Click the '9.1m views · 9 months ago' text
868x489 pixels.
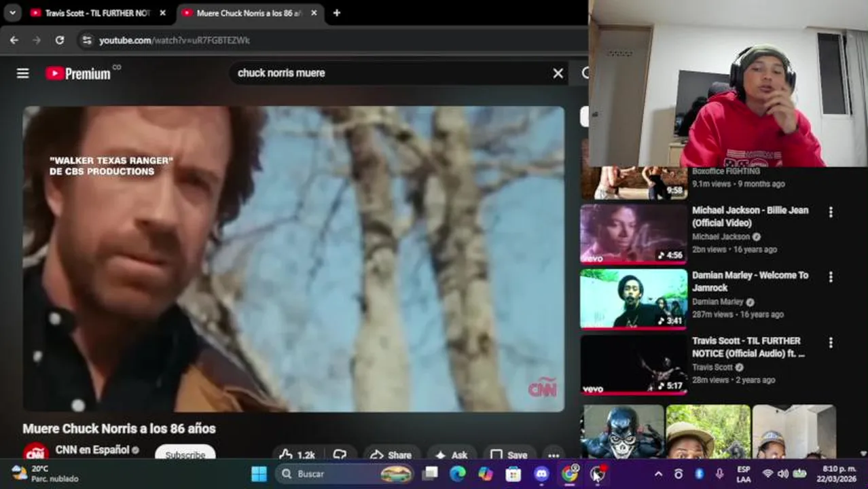click(x=738, y=184)
